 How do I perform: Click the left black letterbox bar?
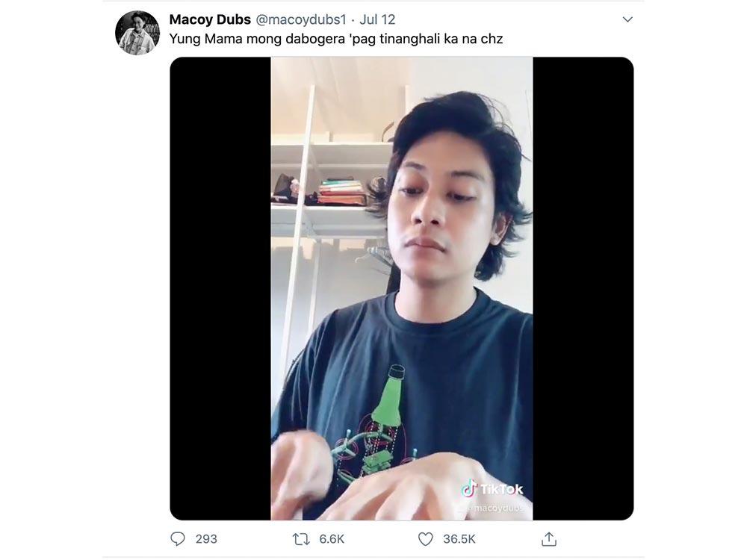(x=220, y=288)
